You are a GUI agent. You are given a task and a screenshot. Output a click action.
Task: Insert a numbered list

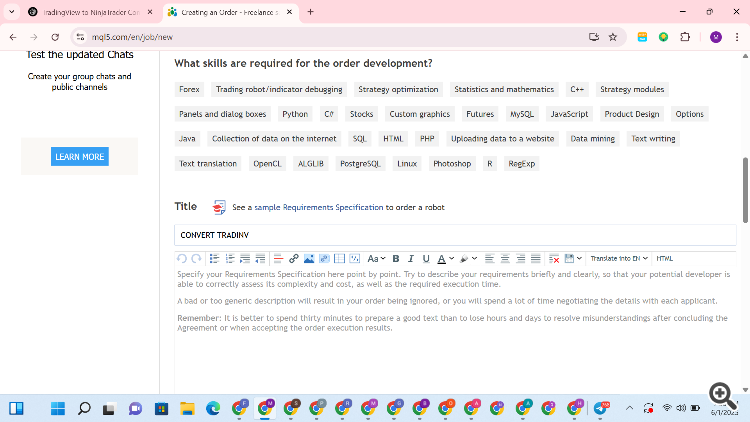coord(230,258)
